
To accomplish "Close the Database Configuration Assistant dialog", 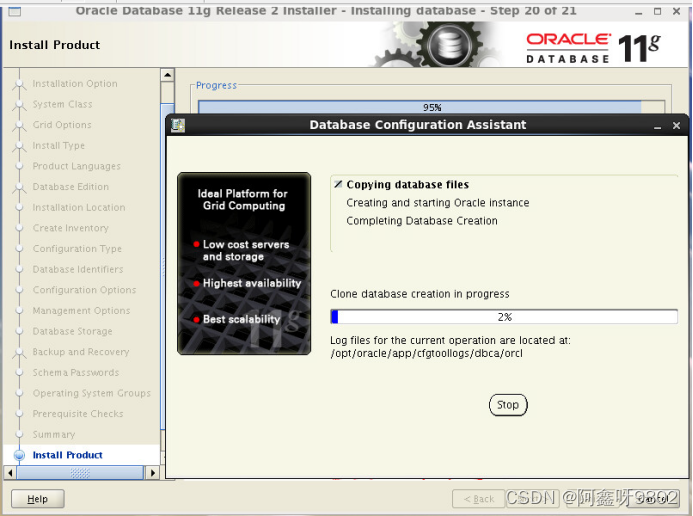I will point(676,125).
